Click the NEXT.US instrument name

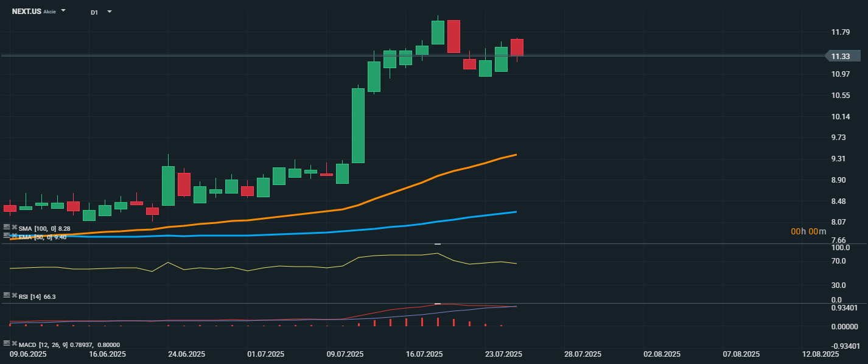click(x=27, y=12)
